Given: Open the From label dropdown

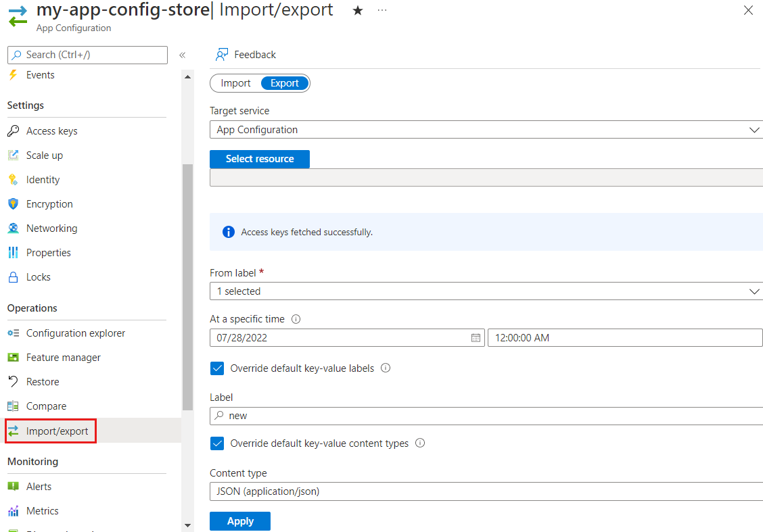Looking at the screenshot, I should coord(486,291).
